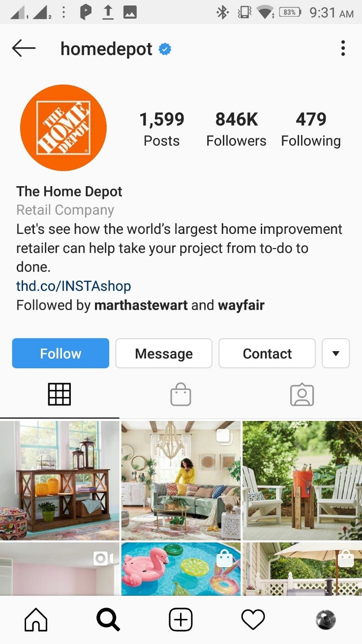Expand suggested accounts dropdown arrow
362x644 pixels.
(x=335, y=353)
